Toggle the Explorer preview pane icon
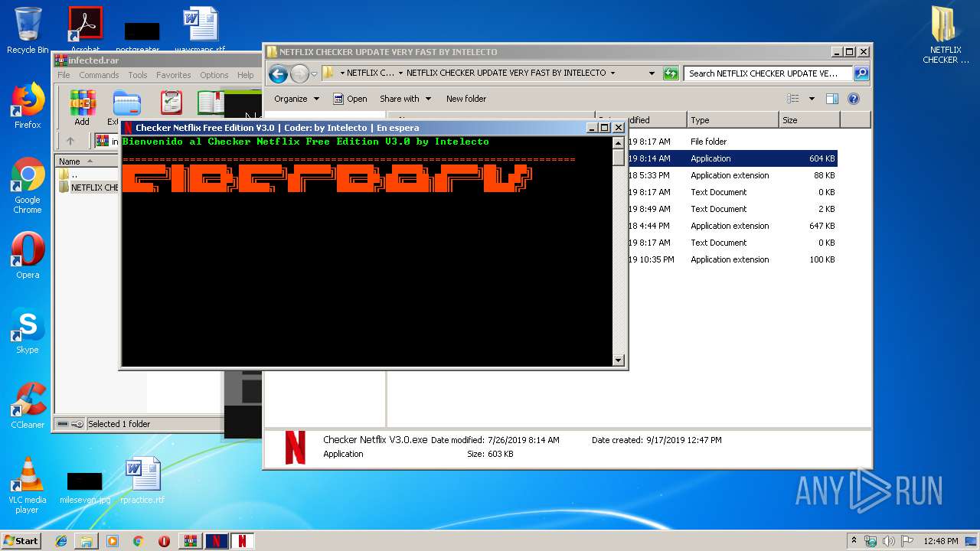 [832, 99]
